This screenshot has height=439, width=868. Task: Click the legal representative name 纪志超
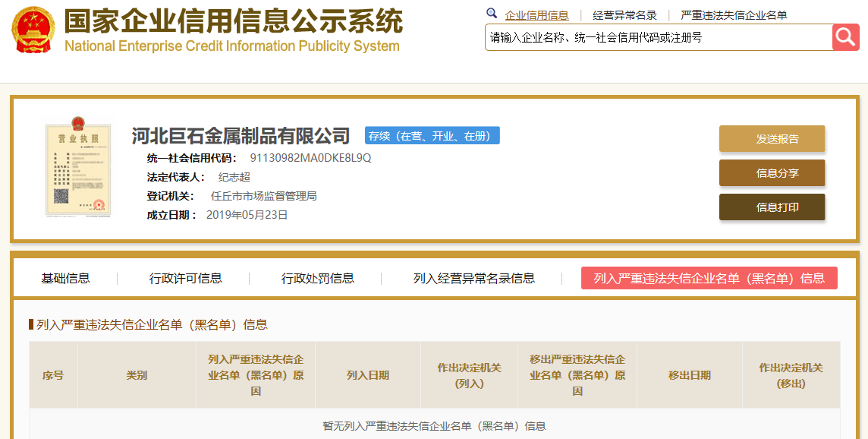(x=234, y=177)
